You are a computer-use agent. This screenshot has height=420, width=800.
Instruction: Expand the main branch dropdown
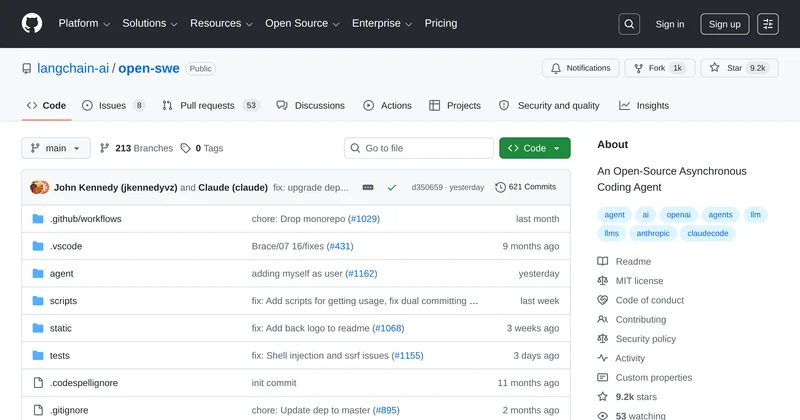[56, 148]
